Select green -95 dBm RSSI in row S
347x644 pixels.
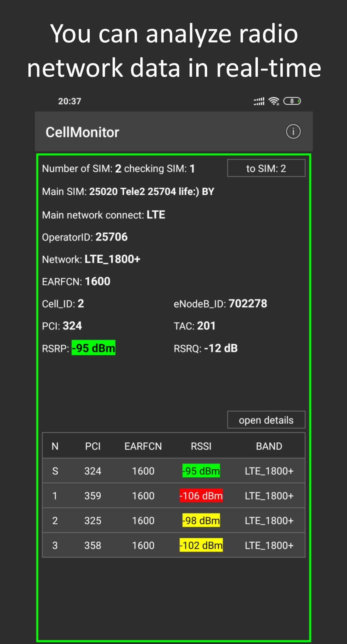201,471
